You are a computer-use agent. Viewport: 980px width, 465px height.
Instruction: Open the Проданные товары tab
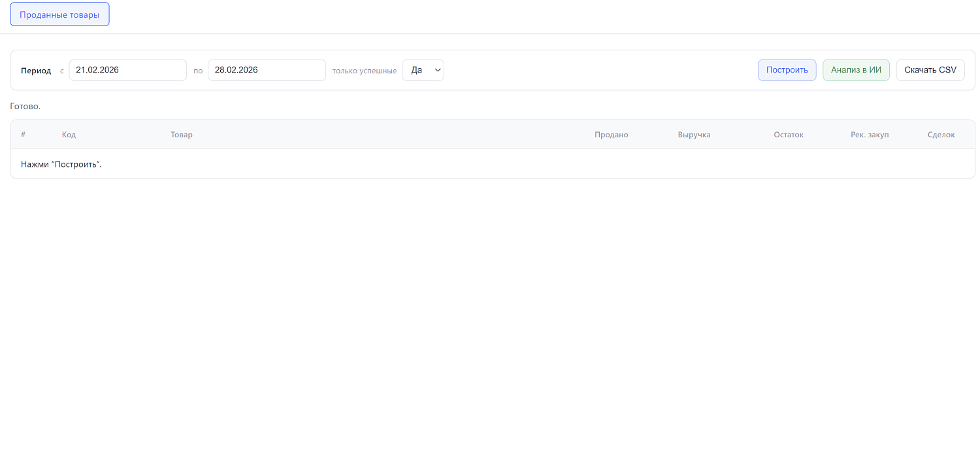pyautogui.click(x=59, y=14)
